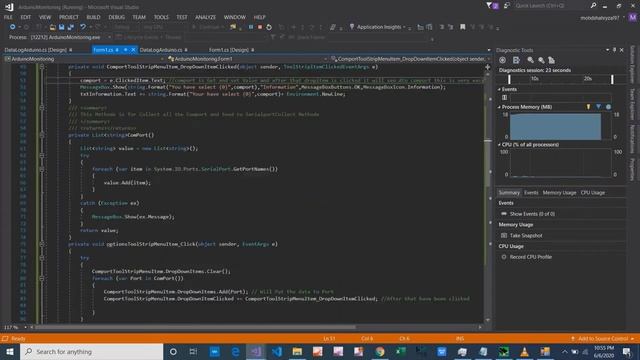Select the Memory Usage tab
640x360 pixels.
coord(559,193)
